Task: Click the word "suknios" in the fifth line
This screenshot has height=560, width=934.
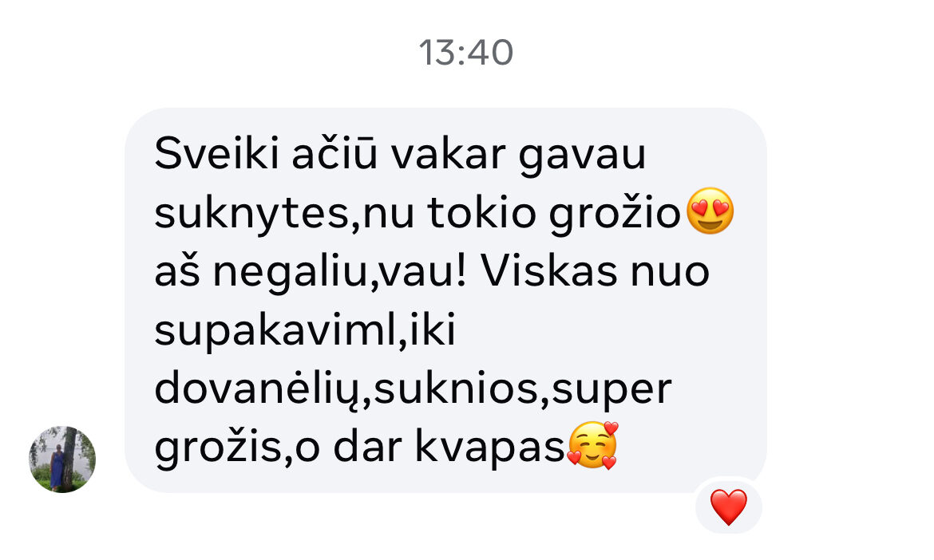Action: tap(456, 389)
